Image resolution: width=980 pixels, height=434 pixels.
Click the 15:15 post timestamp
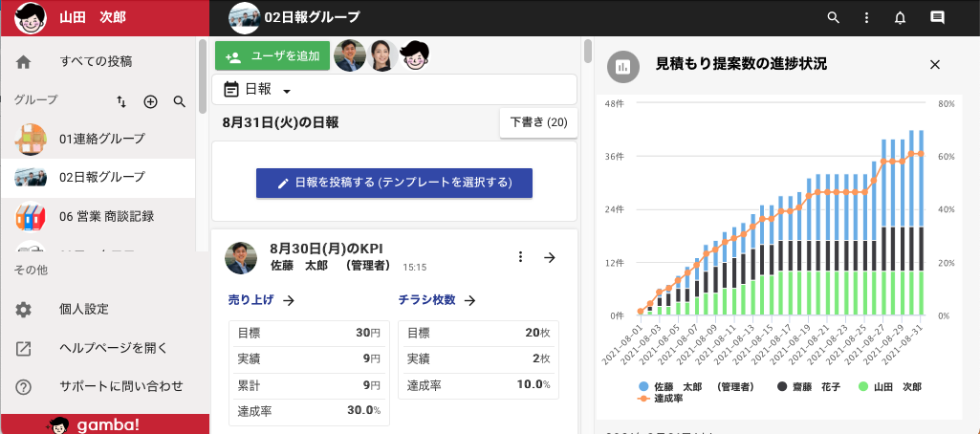click(414, 267)
